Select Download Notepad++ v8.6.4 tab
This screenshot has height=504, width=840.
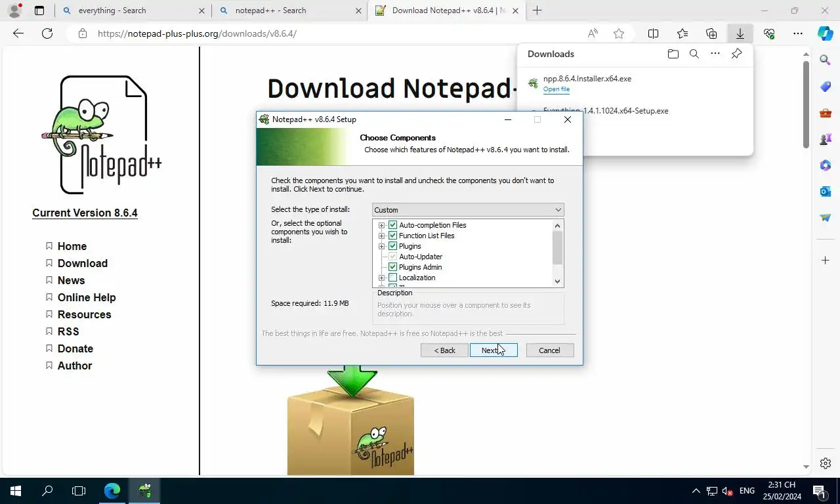(446, 10)
